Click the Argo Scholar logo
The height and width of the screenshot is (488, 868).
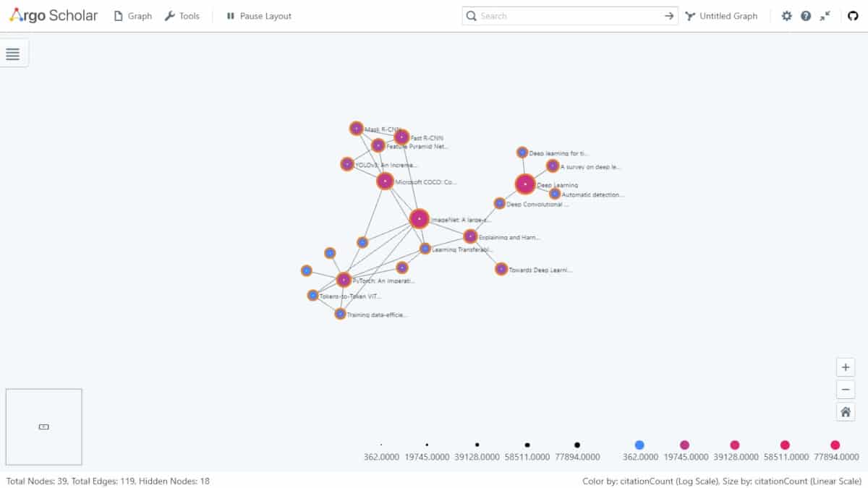(x=54, y=15)
